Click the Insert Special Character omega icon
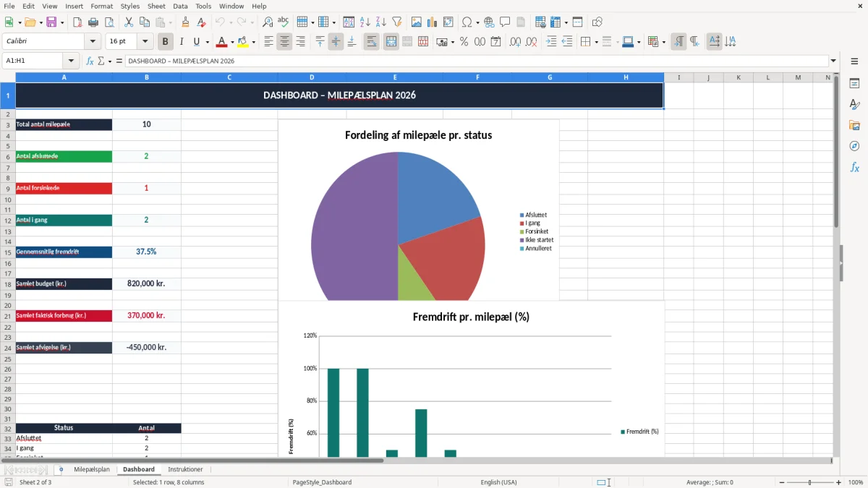Viewport: 868px width, 488px height. click(x=467, y=22)
